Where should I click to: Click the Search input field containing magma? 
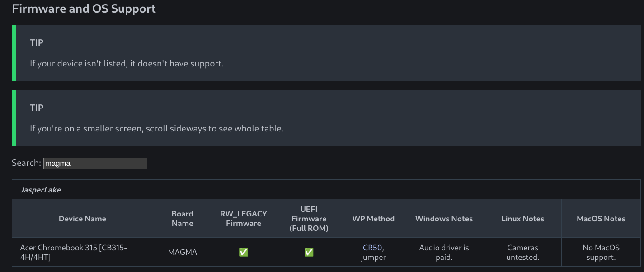coord(95,164)
